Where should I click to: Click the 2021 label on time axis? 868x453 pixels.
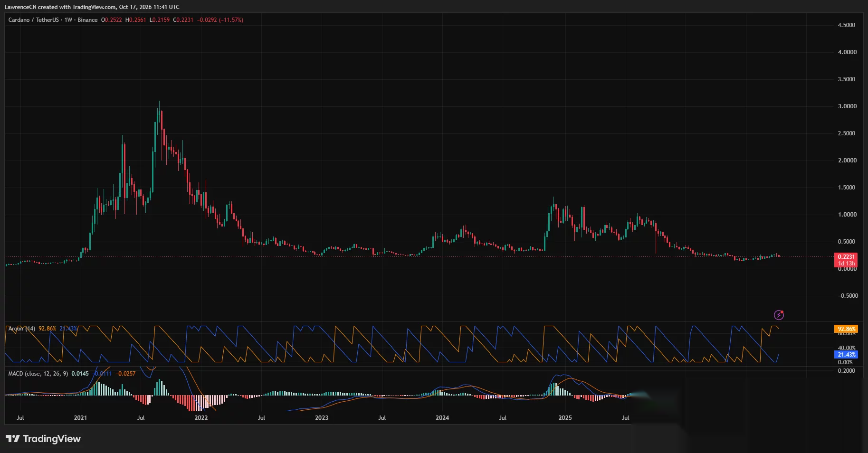(80, 418)
